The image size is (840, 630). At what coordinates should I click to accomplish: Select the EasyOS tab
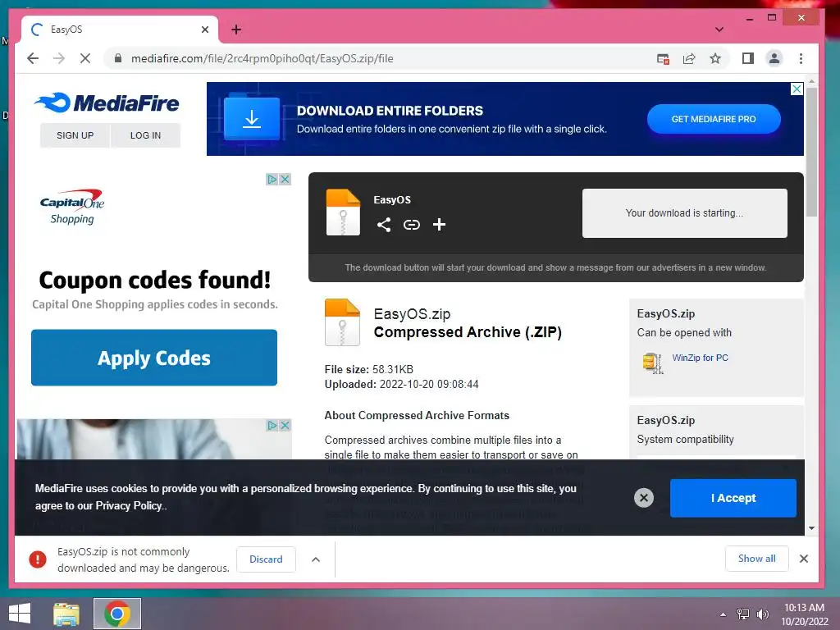pos(120,30)
